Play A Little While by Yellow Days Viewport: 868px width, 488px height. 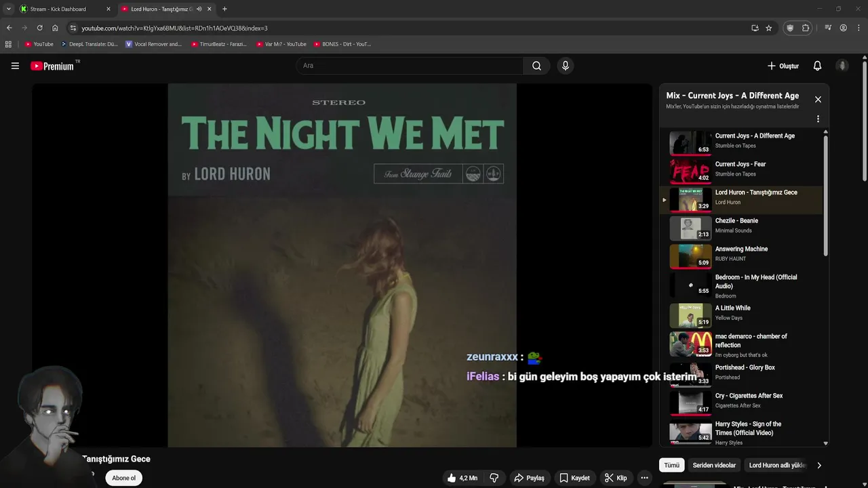(x=741, y=314)
